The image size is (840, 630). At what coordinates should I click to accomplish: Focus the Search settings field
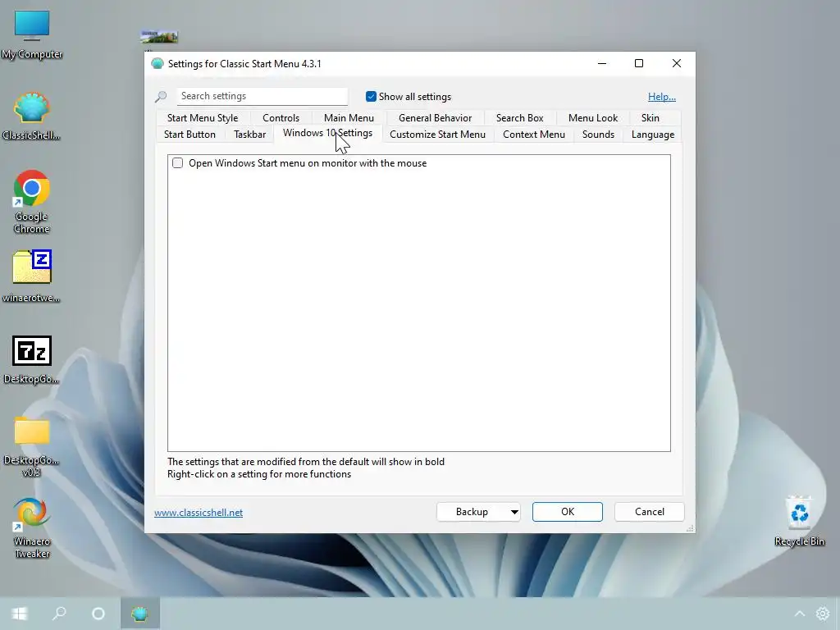[x=262, y=97]
